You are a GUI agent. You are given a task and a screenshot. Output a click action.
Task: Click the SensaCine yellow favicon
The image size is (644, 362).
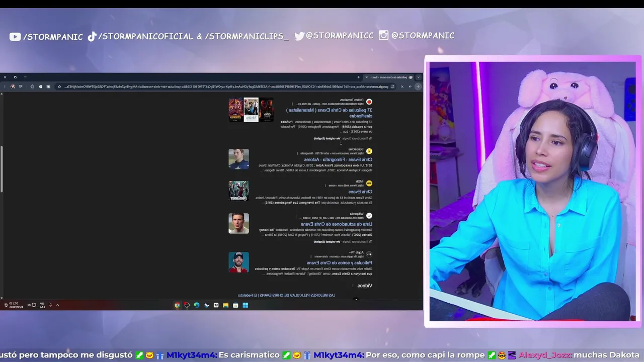pyautogui.click(x=369, y=151)
